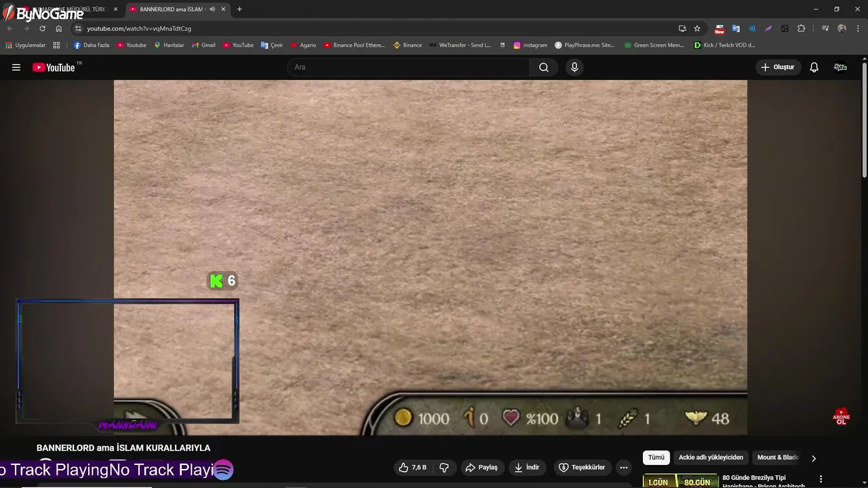The height and width of the screenshot is (488, 868).
Task: Click the ABONE OL subscribe watermark
Action: tap(842, 416)
